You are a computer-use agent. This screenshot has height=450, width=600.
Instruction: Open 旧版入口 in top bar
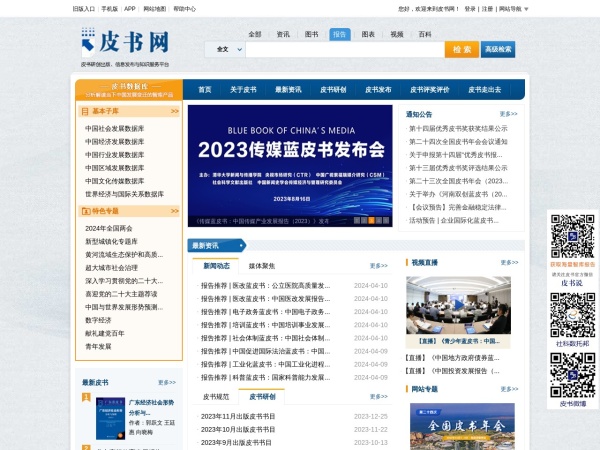[x=83, y=9]
